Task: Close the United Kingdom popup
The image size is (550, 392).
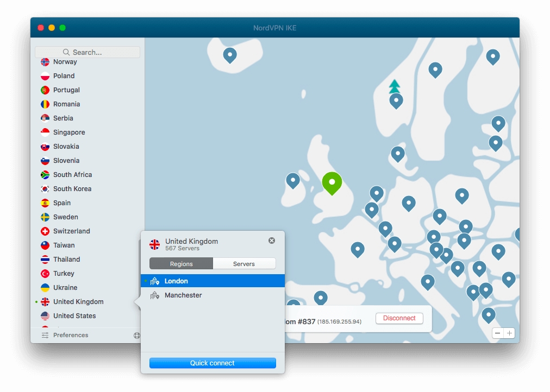Action: point(272,241)
